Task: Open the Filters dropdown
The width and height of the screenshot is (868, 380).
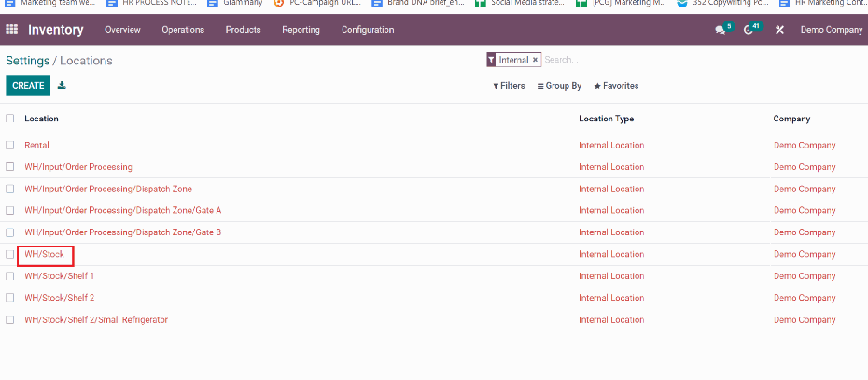Action: pyautogui.click(x=509, y=86)
